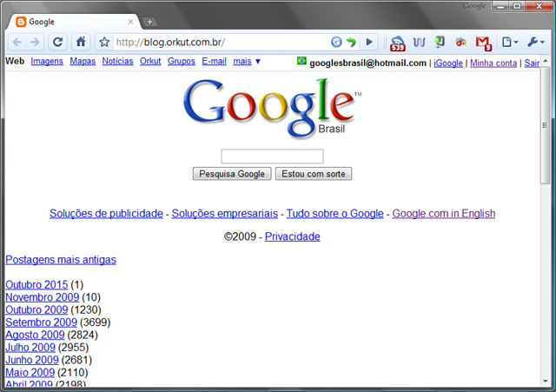Click the binoculars extension icon
The height and width of the screenshot is (392, 556).
(460, 43)
